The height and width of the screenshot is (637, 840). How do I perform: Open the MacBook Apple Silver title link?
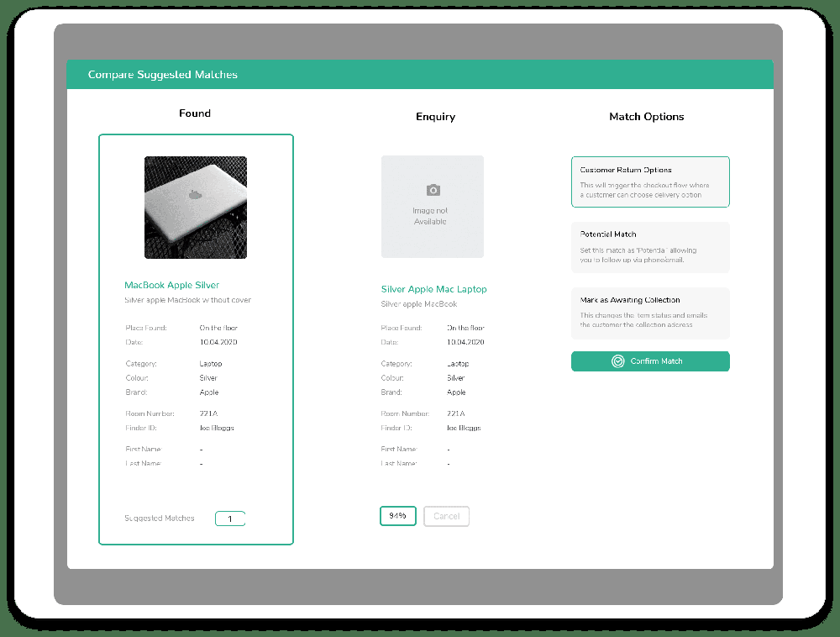pos(171,285)
